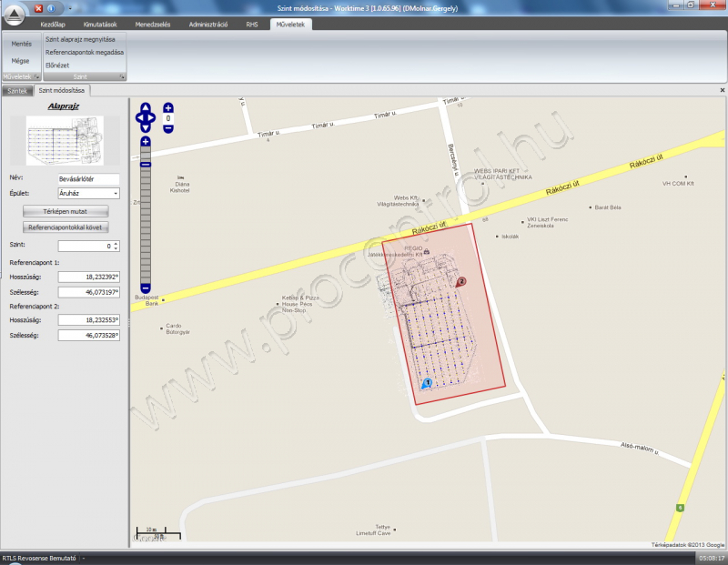Click the middle of the zoom slider track

pos(146,215)
